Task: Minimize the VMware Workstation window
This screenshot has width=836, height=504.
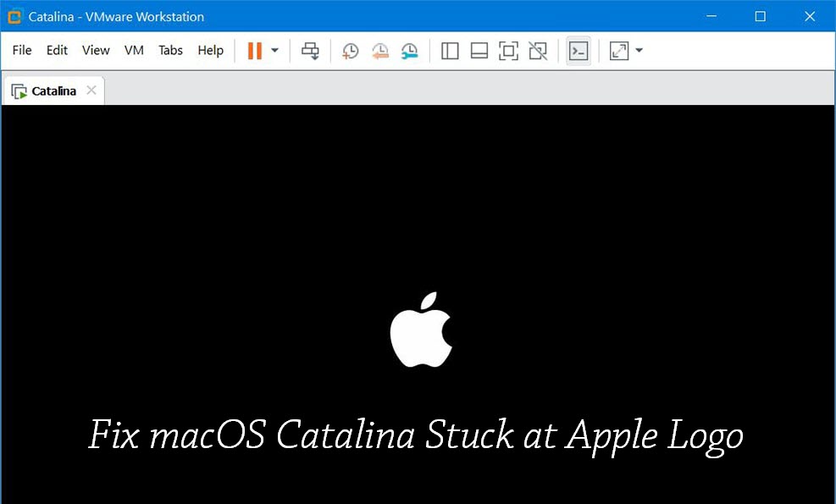Action: coord(711,17)
